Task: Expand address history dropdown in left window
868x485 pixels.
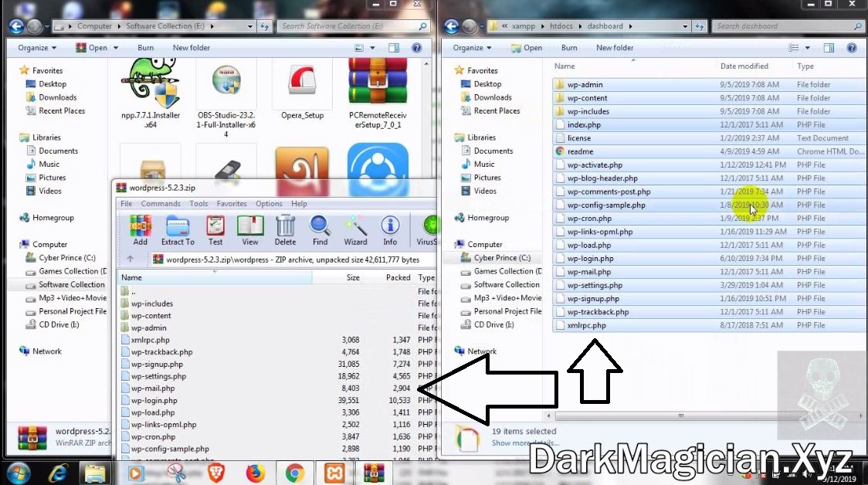Action: tap(250, 26)
